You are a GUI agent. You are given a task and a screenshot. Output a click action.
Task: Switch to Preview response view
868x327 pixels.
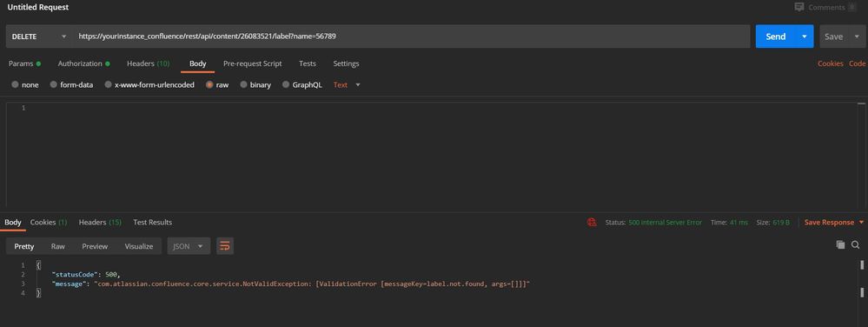(95, 246)
